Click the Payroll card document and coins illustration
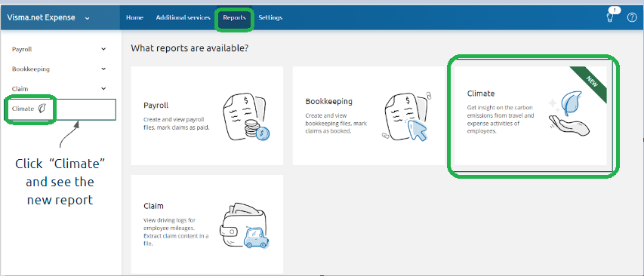644x276 pixels. tap(246, 116)
